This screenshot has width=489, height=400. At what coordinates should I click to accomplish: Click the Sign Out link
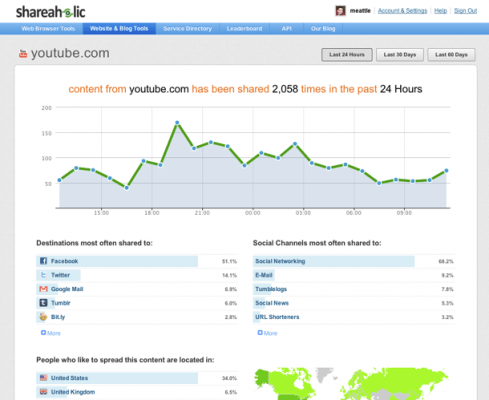pyautogui.click(x=465, y=11)
